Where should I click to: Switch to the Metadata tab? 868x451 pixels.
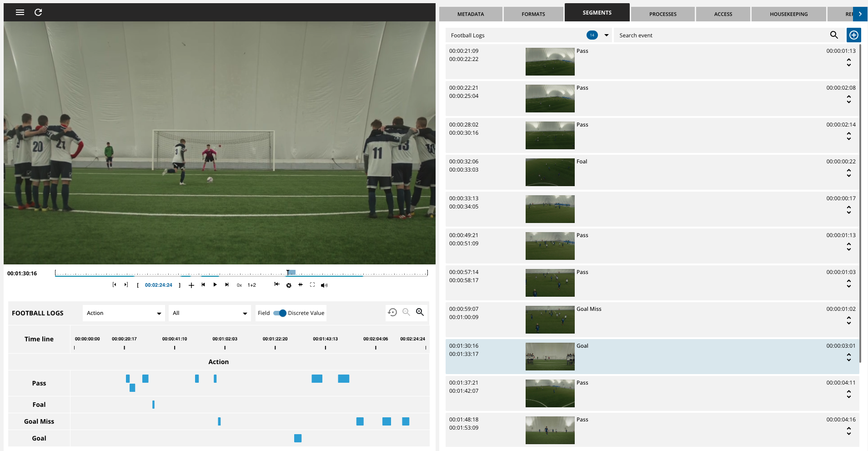[471, 14]
